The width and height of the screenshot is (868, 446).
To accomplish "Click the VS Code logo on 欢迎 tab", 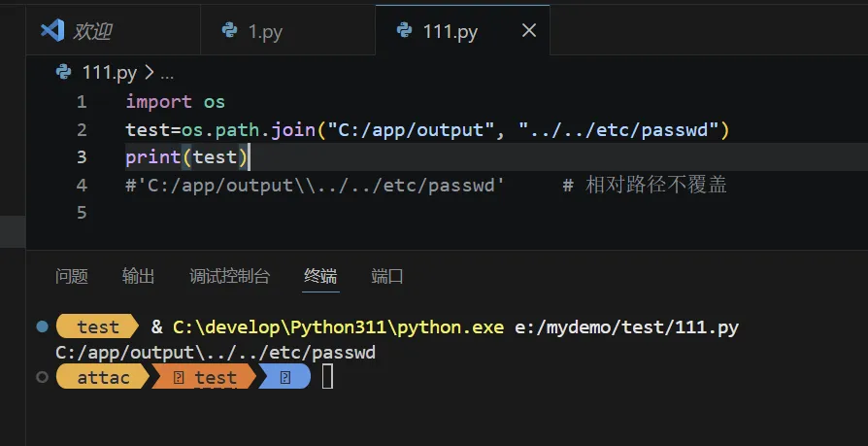I will tap(52, 30).
